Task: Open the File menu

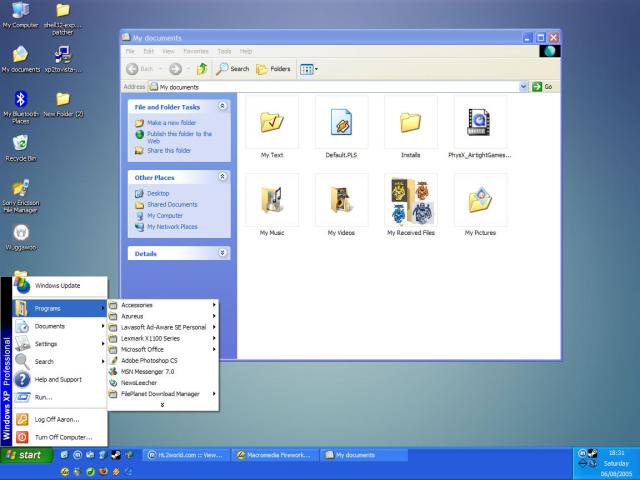Action: (130, 51)
